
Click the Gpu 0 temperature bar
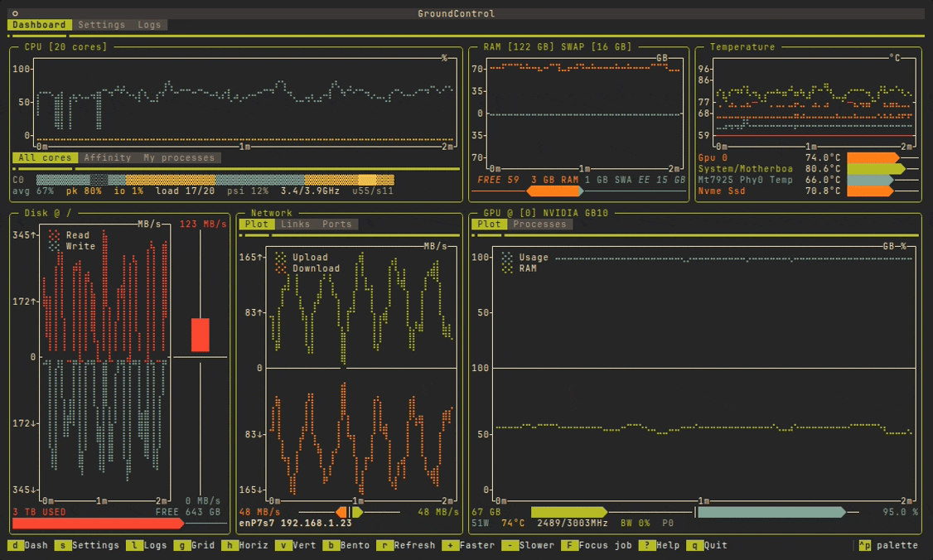tap(873, 157)
